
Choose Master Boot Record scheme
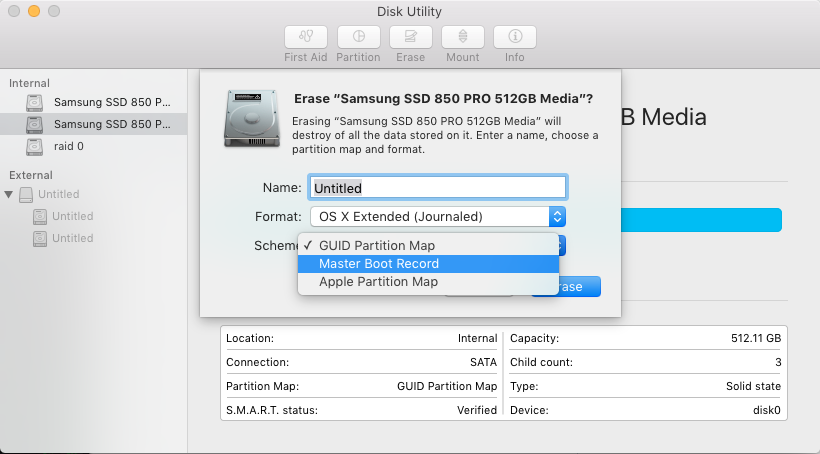(x=428, y=264)
